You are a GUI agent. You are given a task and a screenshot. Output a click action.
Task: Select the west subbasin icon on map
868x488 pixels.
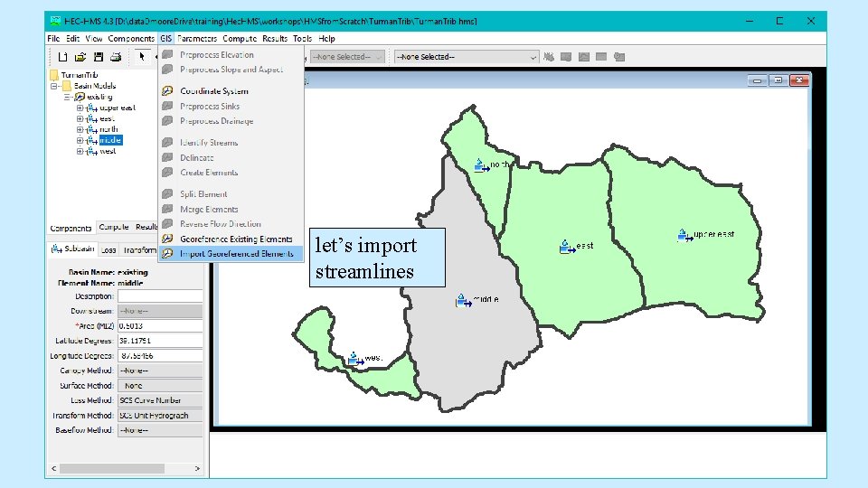(354, 359)
